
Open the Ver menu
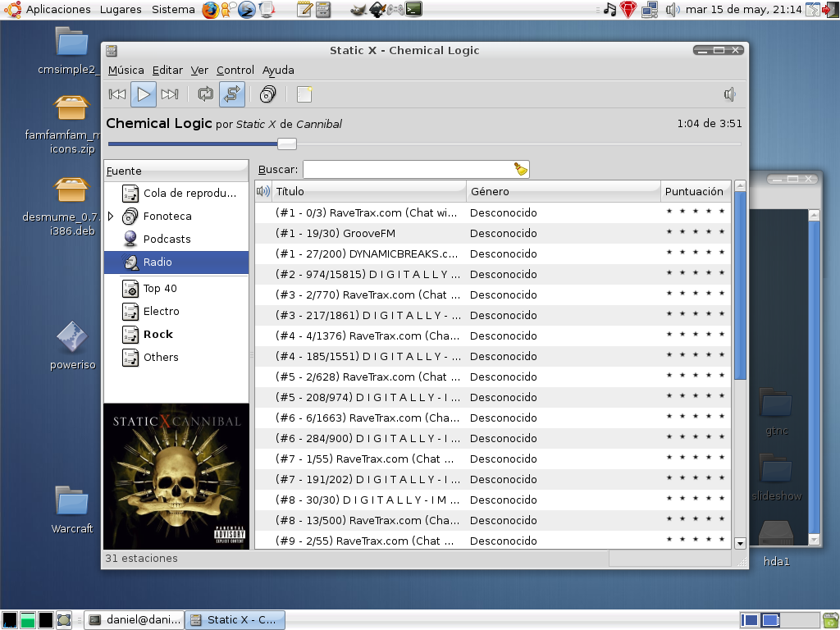pos(199,71)
